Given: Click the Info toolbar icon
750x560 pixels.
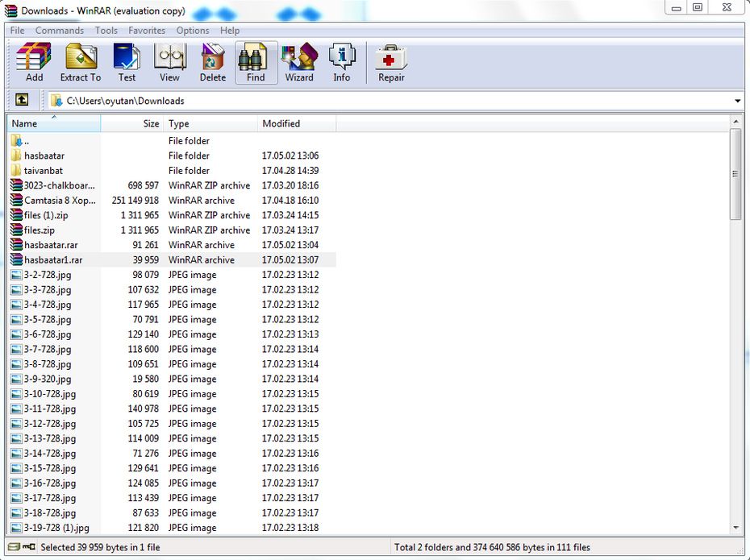Looking at the screenshot, I should click(x=342, y=60).
